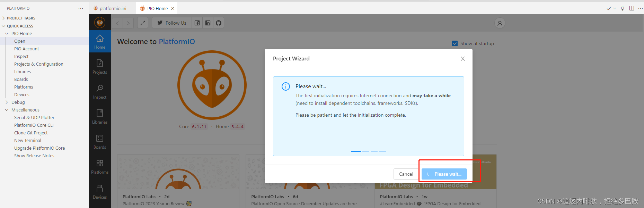Image resolution: width=644 pixels, height=208 pixels.
Task: Open the Devices section in PIO sidebar
Action: [x=100, y=192]
